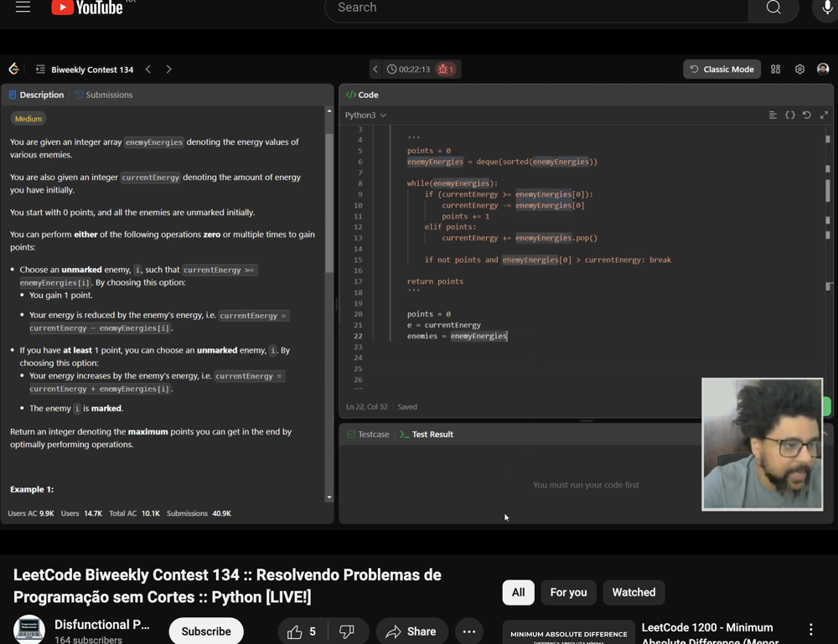This screenshot has width=838, height=644.
Task: Click the LeetCode logo icon
Action: (14, 69)
